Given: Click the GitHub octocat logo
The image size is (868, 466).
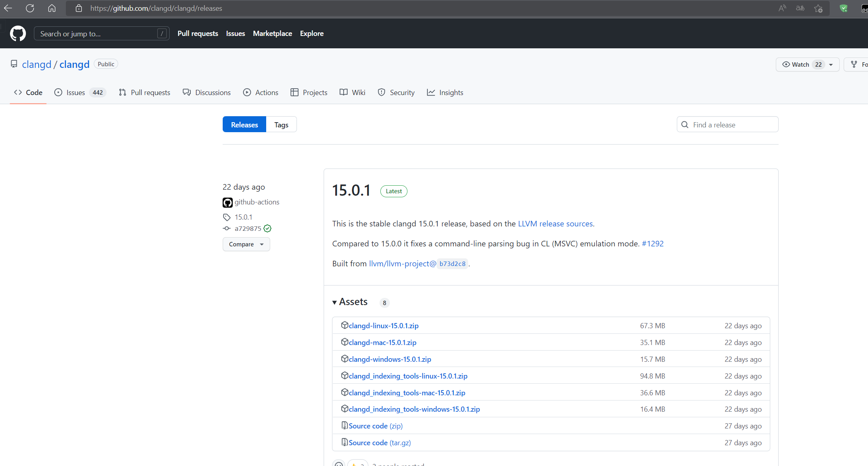Looking at the screenshot, I should coord(18,34).
